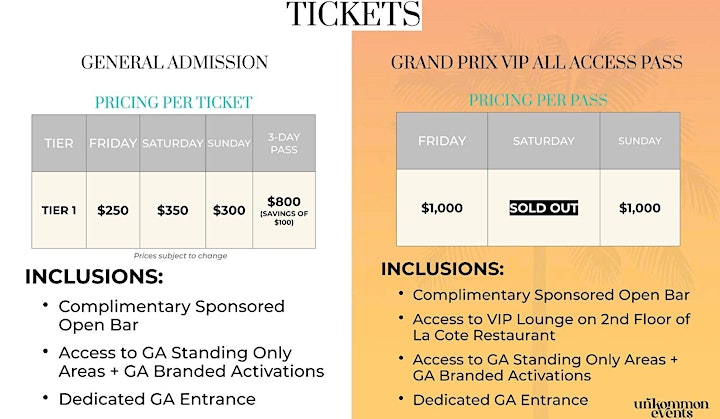
Task: Click the Unkommon Events logo
Action: tap(671, 408)
